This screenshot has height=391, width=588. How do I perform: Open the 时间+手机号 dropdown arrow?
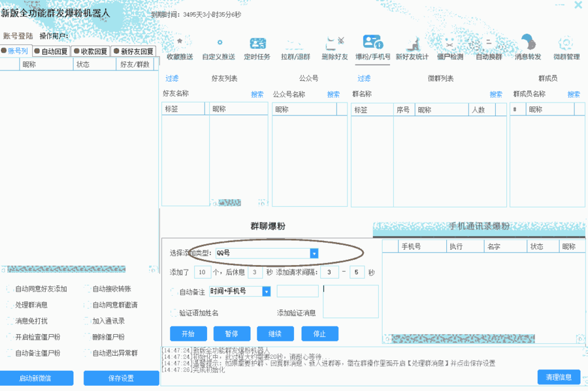click(266, 292)
